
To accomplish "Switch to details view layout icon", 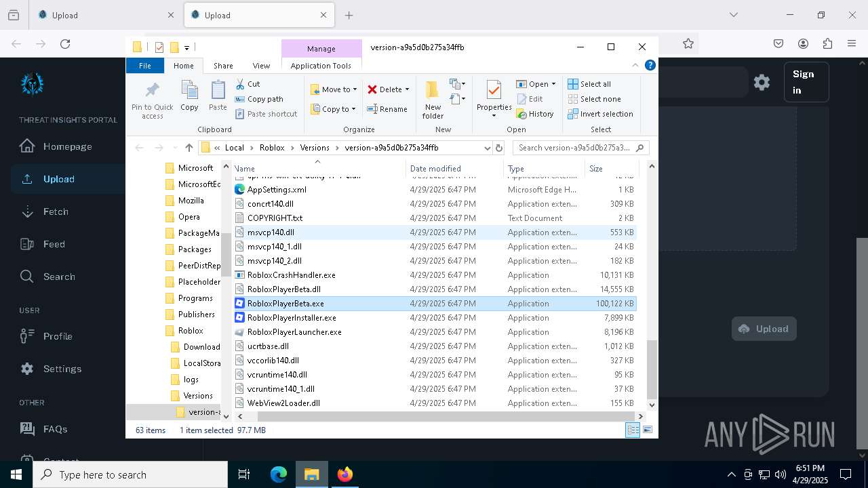I will point(633,430).
